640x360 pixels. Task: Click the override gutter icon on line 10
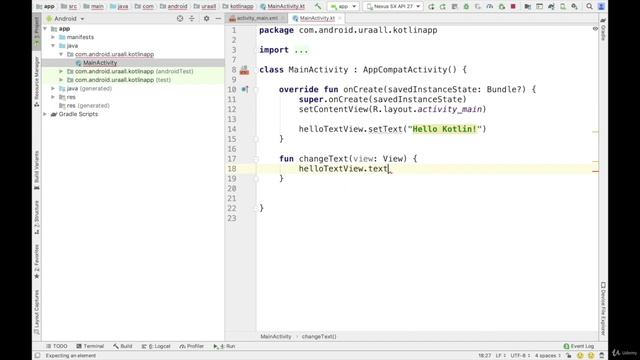click(245, 89)
